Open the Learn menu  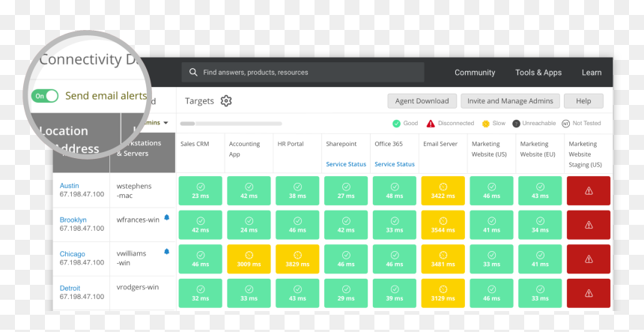coord(592,72)
